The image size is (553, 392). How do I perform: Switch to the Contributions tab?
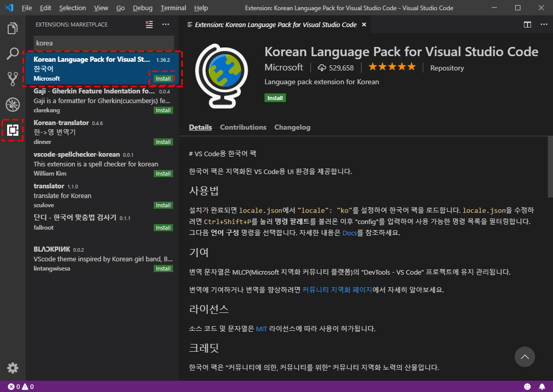[243, 127]
